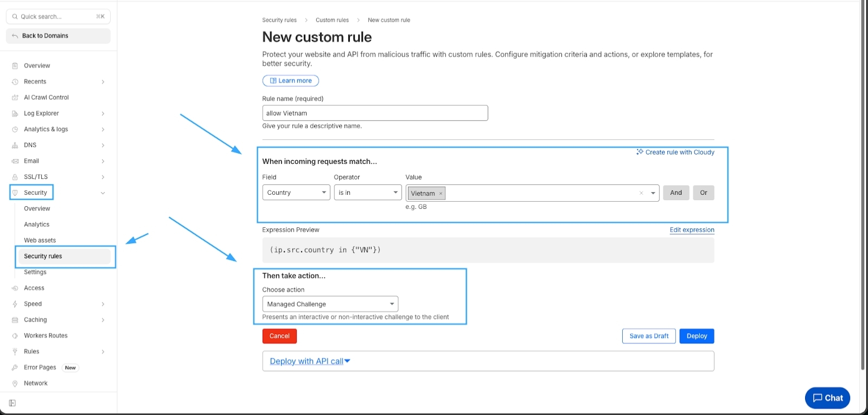Expand the Deploy with API call section
868x415 pixels.
click(310, 361)
